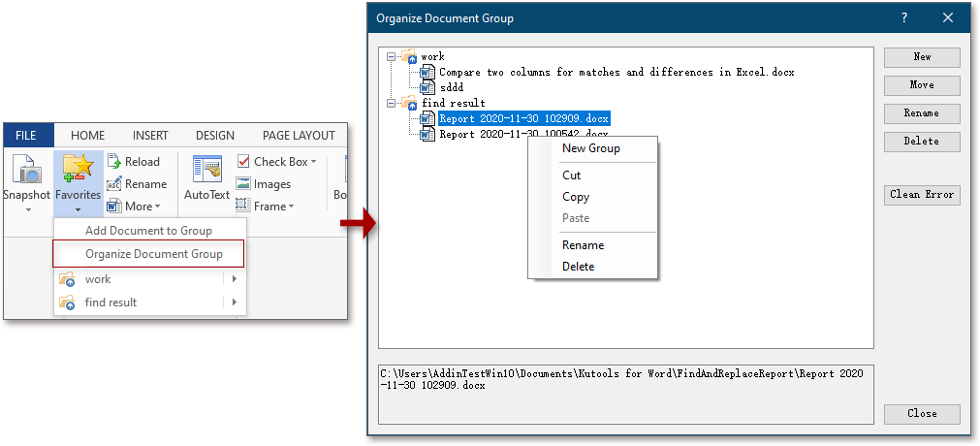Click the Close button in dialog
980x446 pixels.
pyautogui.click(x=922, y=414)
